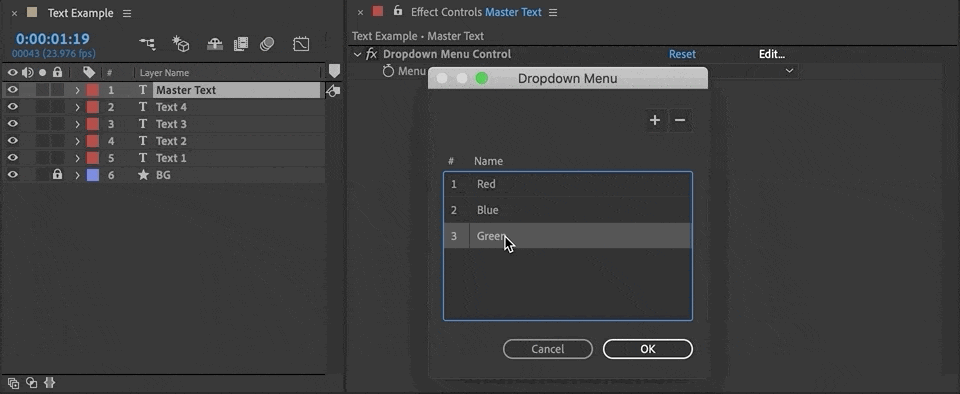Viewport: 960px width, 394px height.
Task: Click the remove item minus button
Action: point(680,121)
